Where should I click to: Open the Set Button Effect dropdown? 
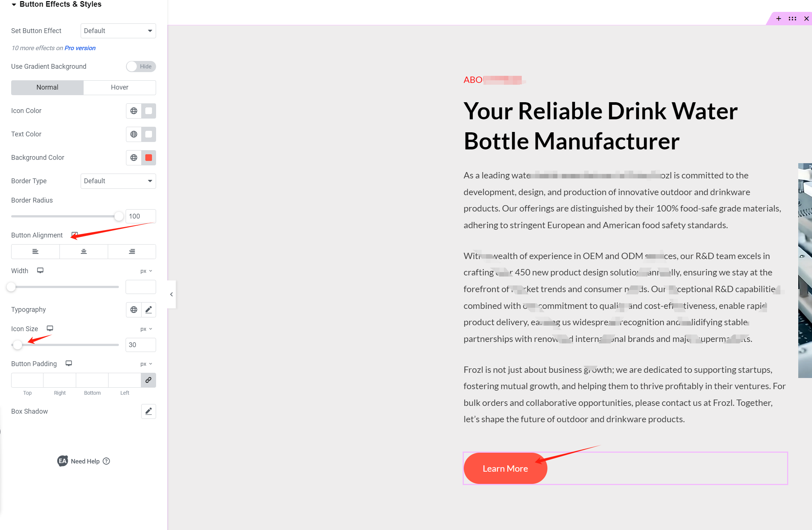117,30
